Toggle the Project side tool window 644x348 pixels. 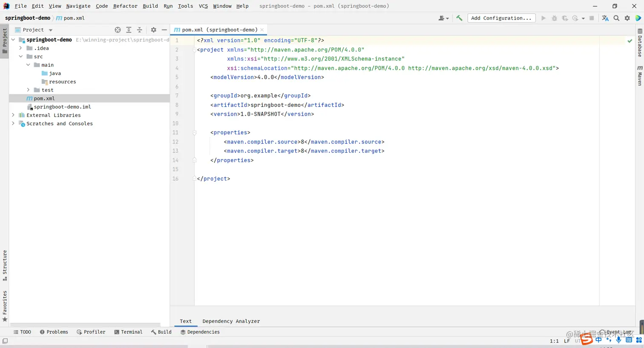(x=5, y=41)
